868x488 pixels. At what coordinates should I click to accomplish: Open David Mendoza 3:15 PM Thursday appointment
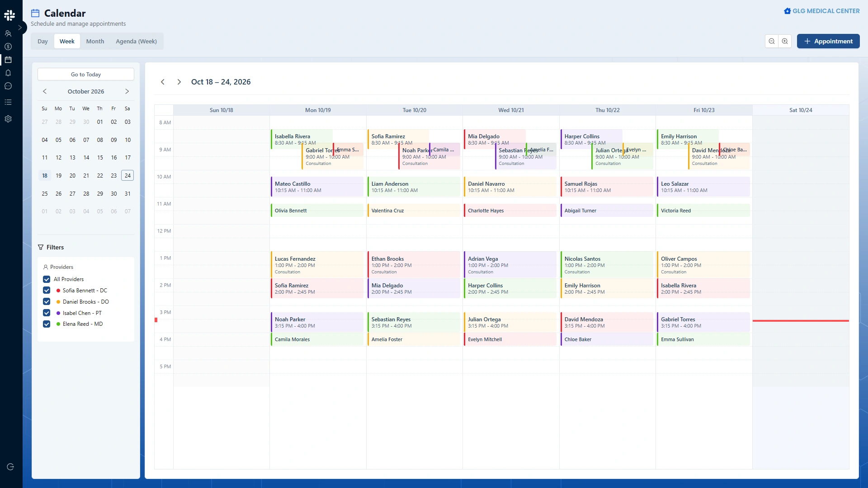607,322
